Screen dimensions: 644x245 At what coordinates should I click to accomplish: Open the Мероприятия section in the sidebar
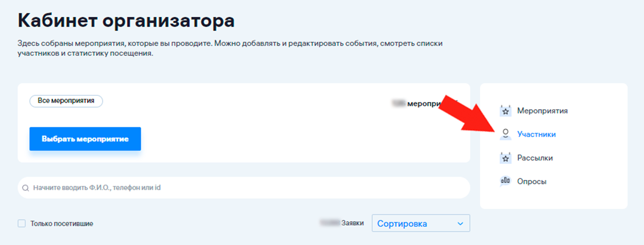click(x=542, y=111)
